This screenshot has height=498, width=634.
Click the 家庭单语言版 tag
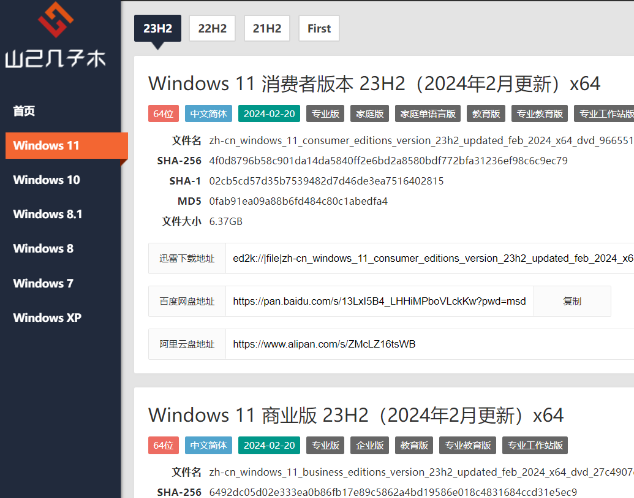tap(428, 114)
